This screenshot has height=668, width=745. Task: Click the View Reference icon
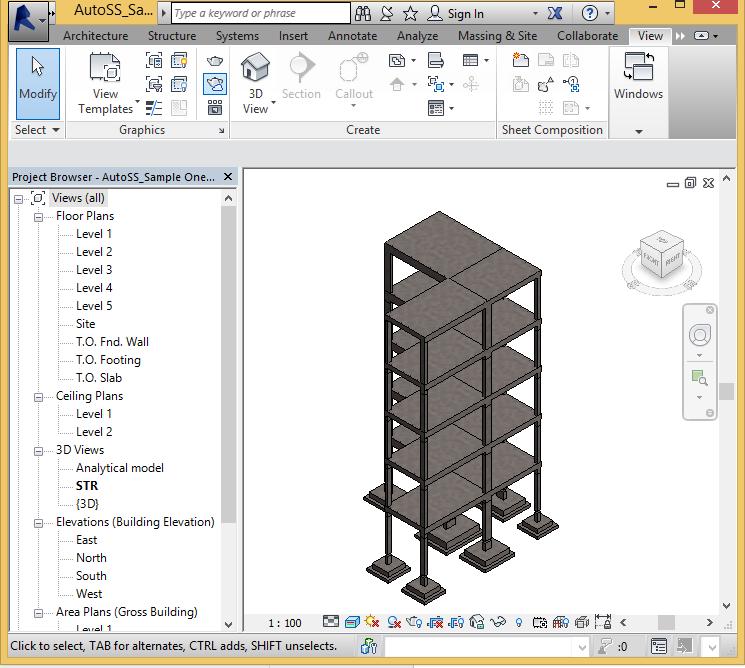click(571, 85)
